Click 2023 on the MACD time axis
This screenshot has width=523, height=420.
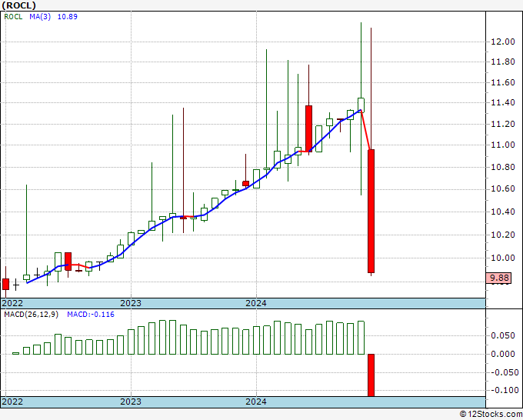click(x=131, y=402)
